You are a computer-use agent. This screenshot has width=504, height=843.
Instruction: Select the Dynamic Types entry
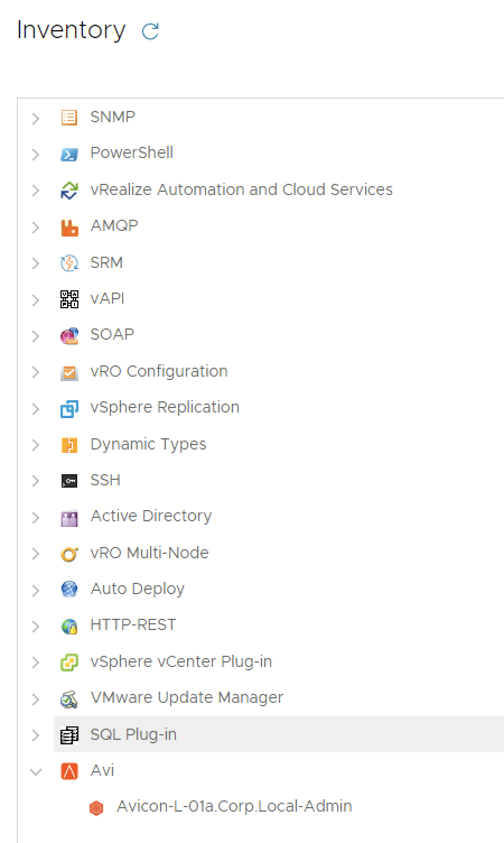click(148, 444)
